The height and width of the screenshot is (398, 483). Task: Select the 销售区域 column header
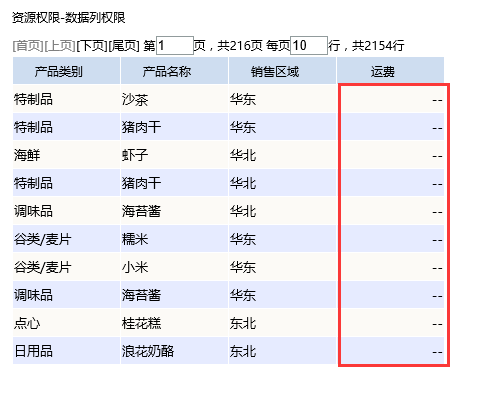point(282,71)
